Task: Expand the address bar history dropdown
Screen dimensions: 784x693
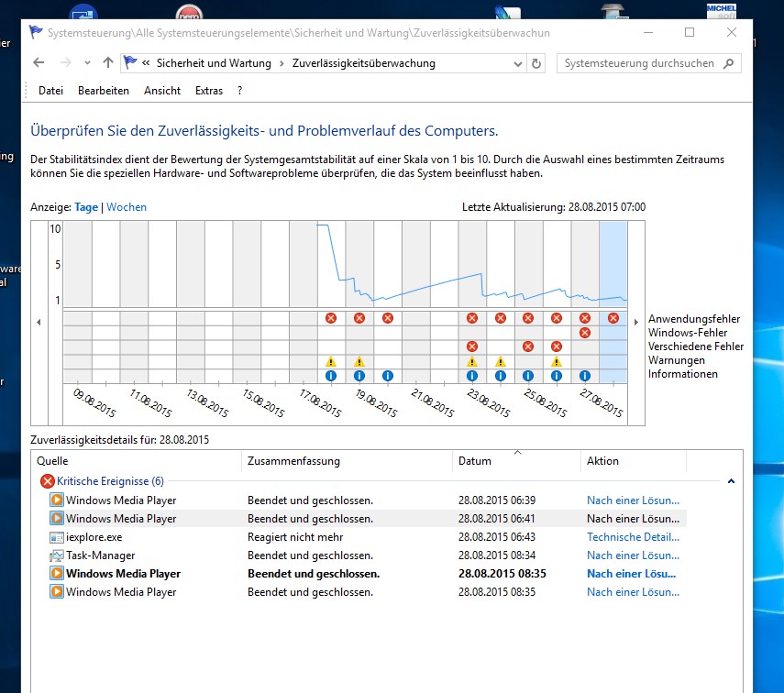Action: 518,64
